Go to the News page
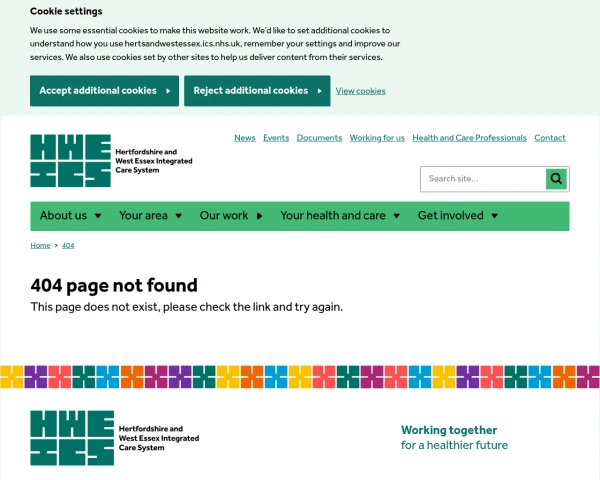This screenshot has height=480, width=600. tap(245, 138)
